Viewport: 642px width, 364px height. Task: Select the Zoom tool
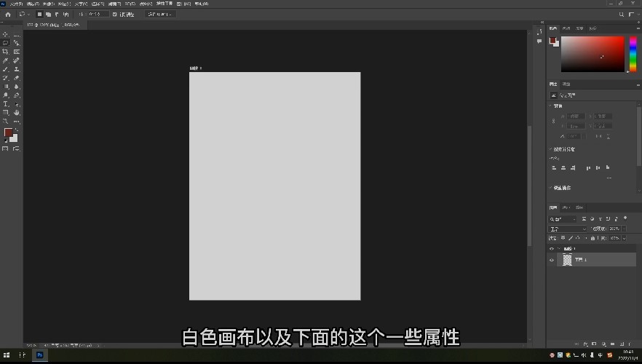(x=5, y=121)
